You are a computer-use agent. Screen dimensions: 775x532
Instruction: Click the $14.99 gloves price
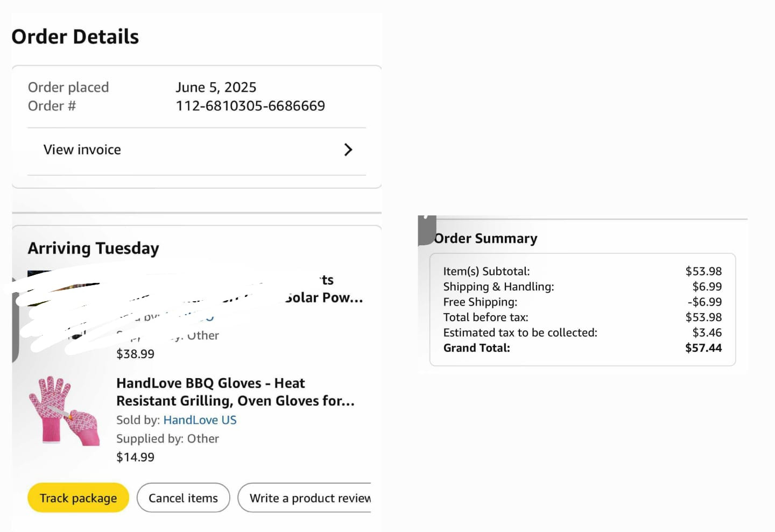pyautogui.click(x=135, y=457)
